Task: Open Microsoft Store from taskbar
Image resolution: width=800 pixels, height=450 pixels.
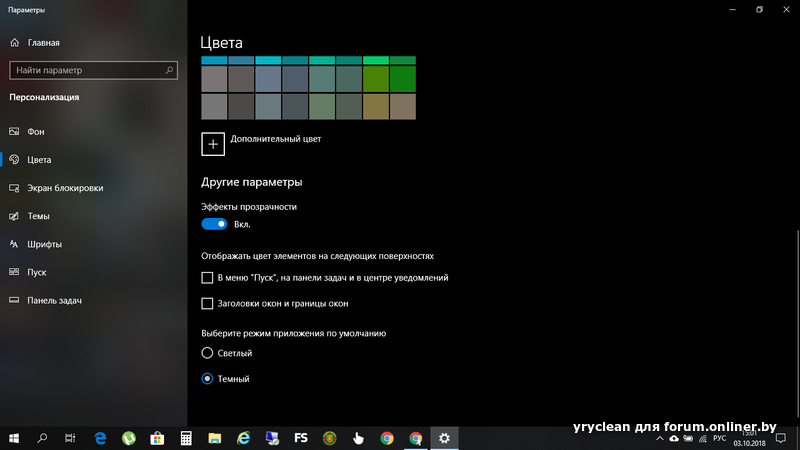Action: [x=157, y=438]
